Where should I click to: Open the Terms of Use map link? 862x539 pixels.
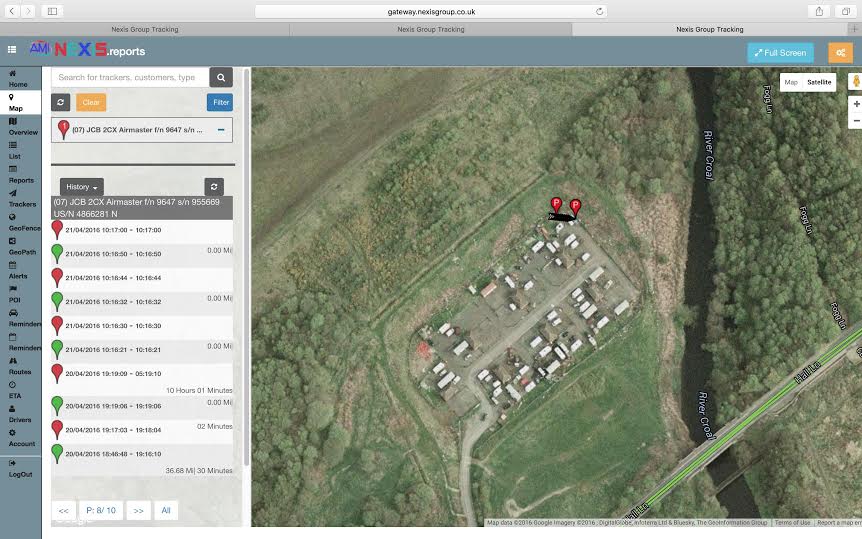(x=792, y=522)
